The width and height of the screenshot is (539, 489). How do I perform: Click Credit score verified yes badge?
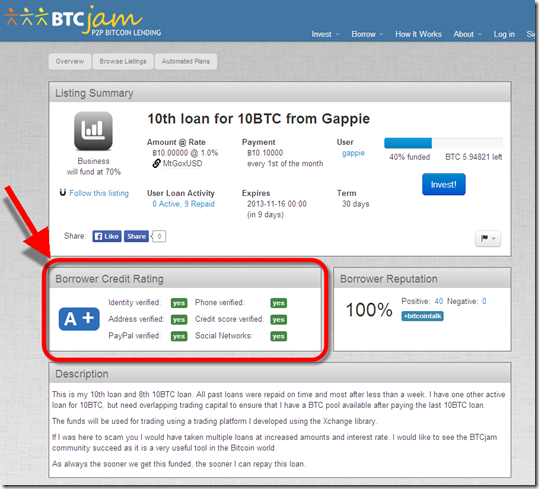pyautogui.click(x=278, y=319)
